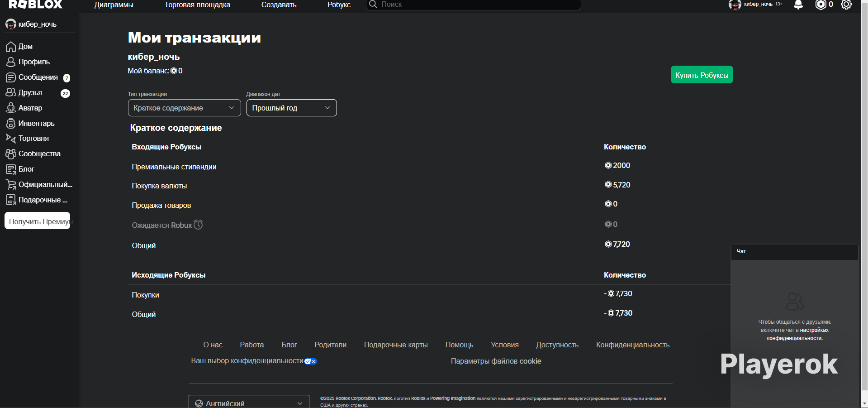Open the Конфиденциальность footer link

pos(633,345)
